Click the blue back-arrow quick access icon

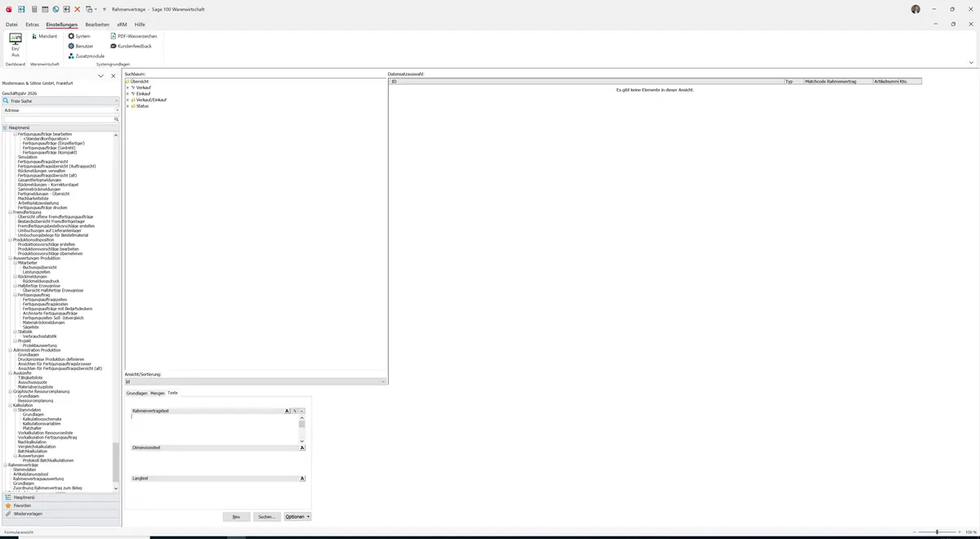coord(21,9)
